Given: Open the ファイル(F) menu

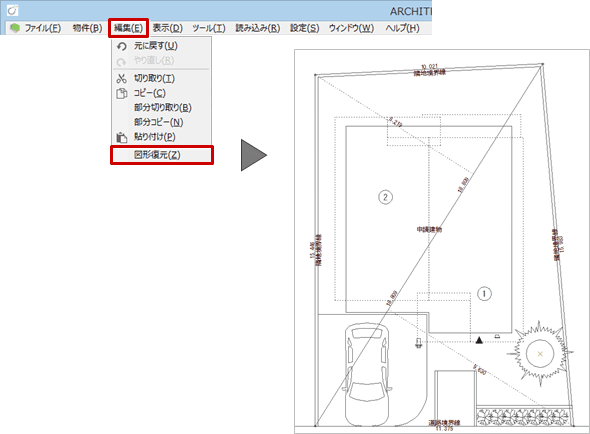Looking at the screenshot, I should point(43,28).
